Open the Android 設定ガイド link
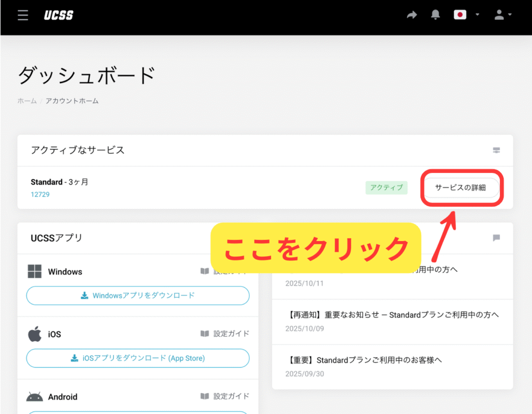The height and width of the screenshot is (414, 532). coord(225,396)
